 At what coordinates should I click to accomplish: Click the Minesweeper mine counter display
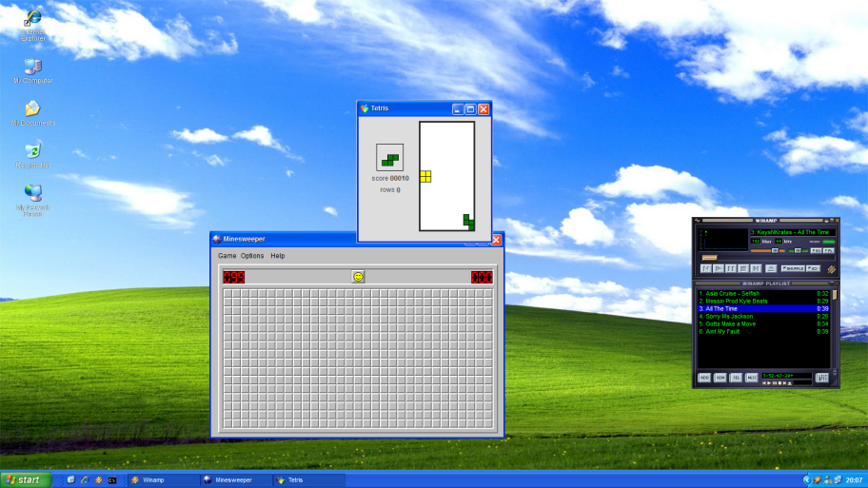(x=233, y=277)
